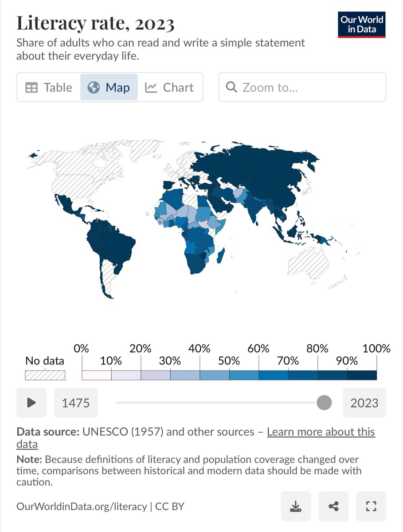
Task: Open the Learn more about this data link
Action: pos(321,432)
